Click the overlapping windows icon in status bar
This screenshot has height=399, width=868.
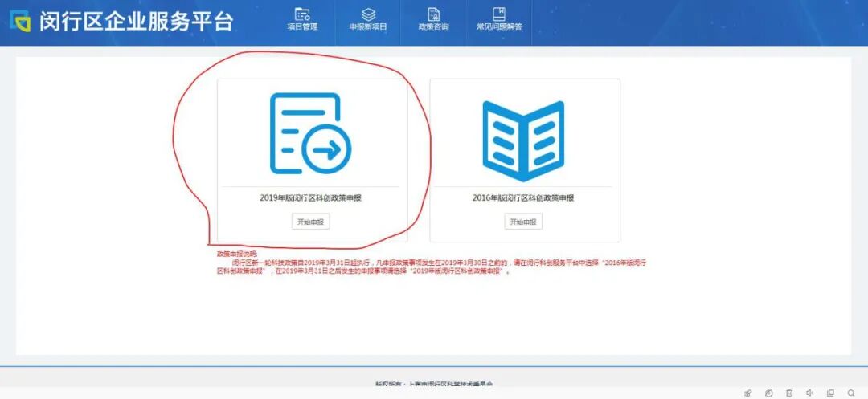(x=830, y=393)
